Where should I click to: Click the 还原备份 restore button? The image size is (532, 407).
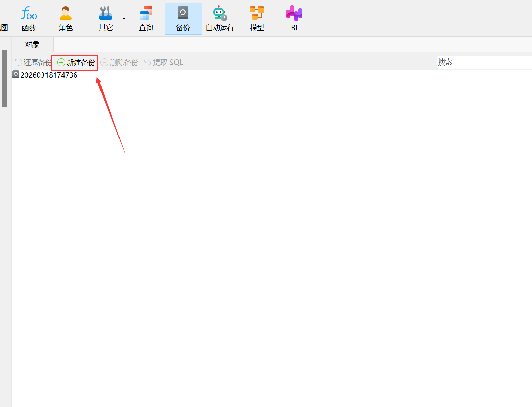[x=33, y=63]
